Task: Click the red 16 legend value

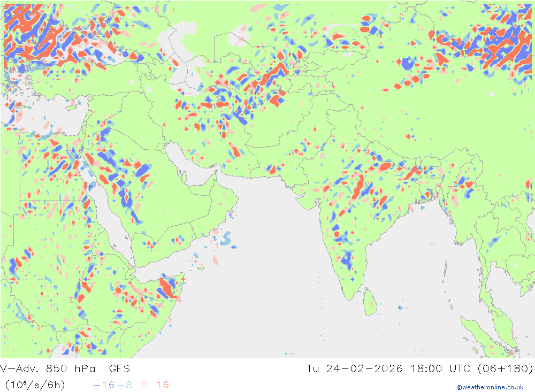Action: pyautogui.click(x=163, y=385)
